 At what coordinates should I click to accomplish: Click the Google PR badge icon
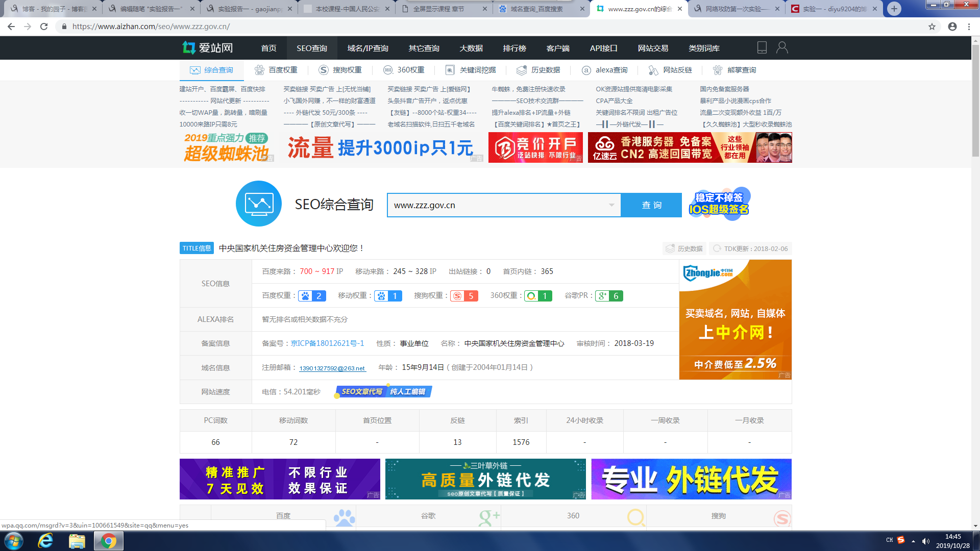pos(603,296)
